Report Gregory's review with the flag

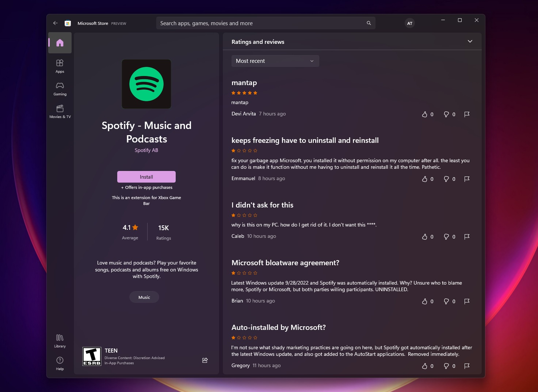click(466, 366)
